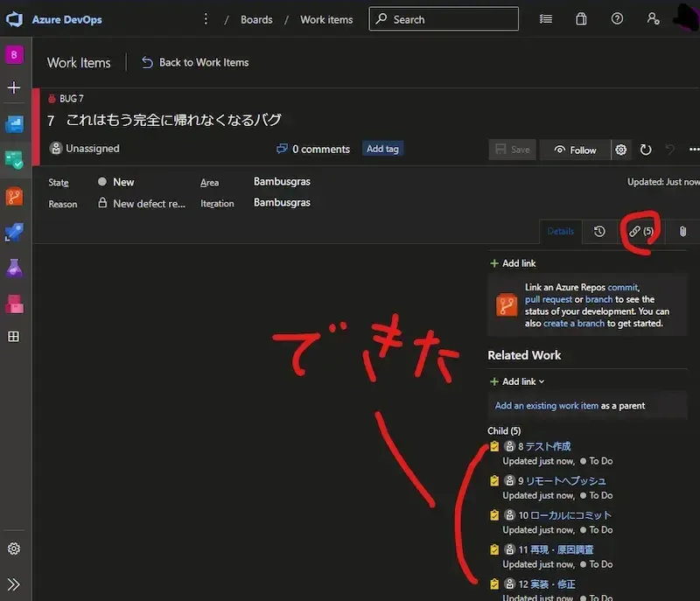Open Repos using the branch sidebar icon
This screenshot has width=700, height=601.
point(13,196)
